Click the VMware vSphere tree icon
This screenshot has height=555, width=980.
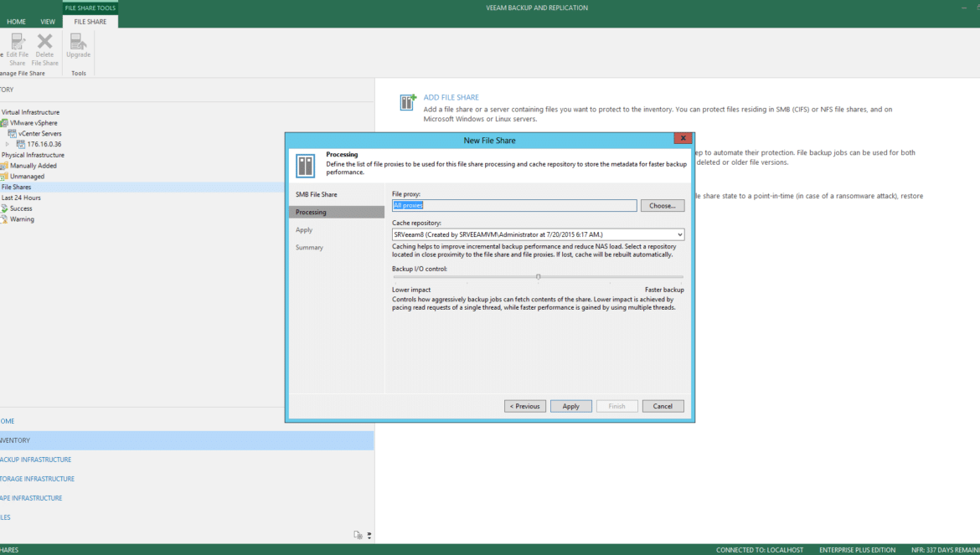coord(3,123)
